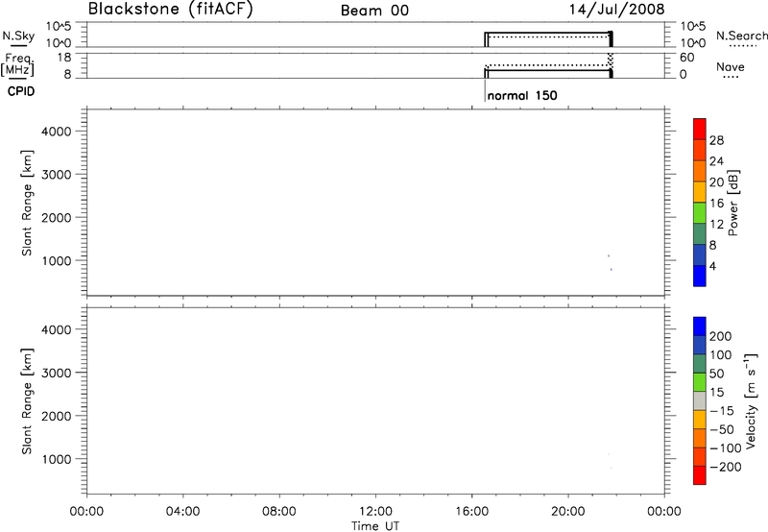
Task: Click the -200 label on Velocity colorbar
Action: pyautogui.click(x=726, y=467)
